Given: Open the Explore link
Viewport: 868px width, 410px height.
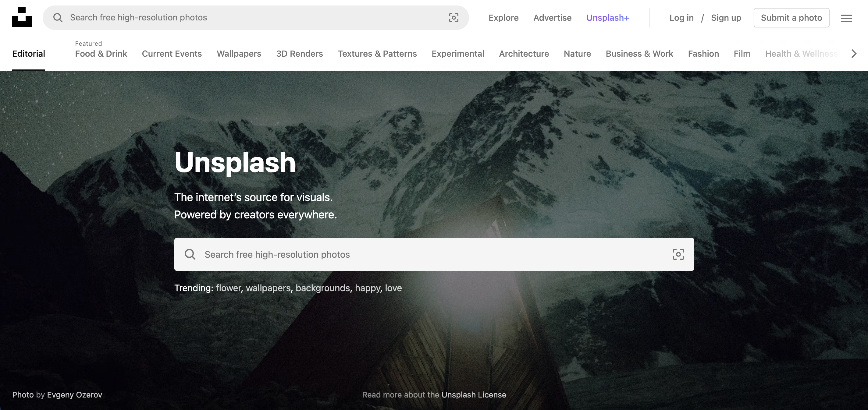Looking at the screenshot, I should [503, 18].
